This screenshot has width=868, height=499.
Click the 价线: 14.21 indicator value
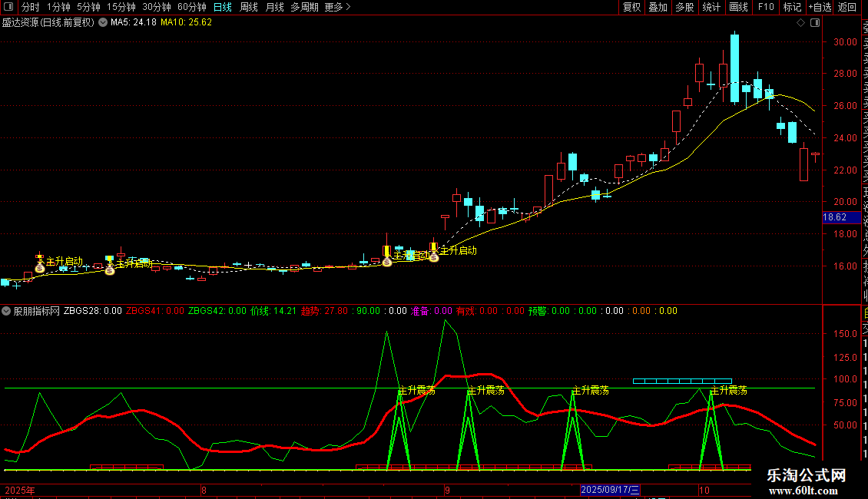tap(273, 311)
